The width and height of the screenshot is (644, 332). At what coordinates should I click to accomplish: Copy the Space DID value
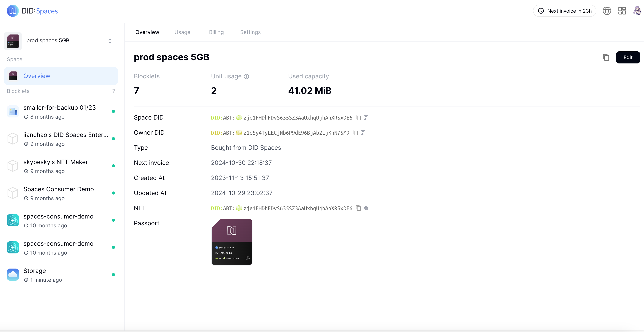358,118
